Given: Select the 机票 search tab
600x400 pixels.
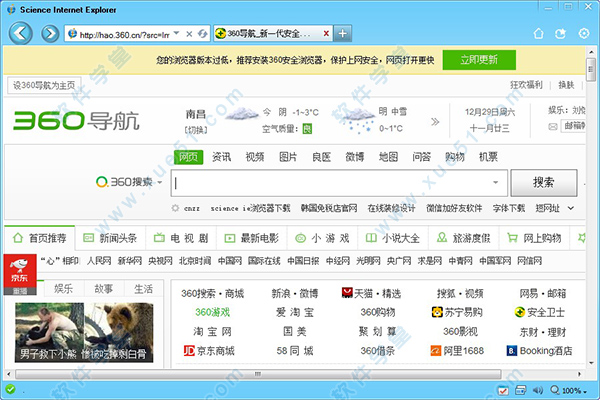Looking at the screenshot, I should click(x=488, y=157).
